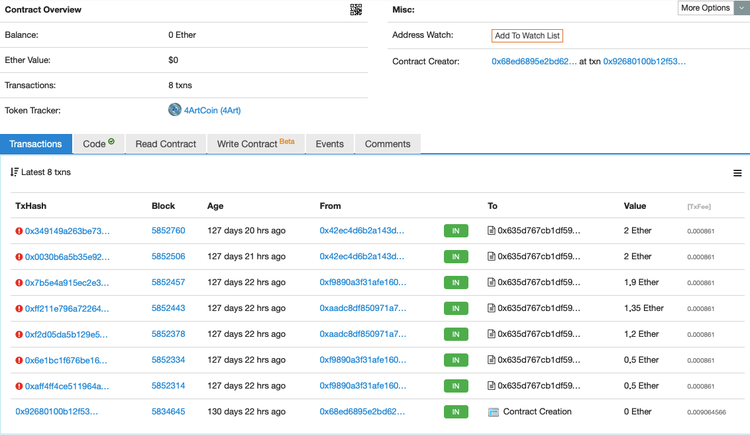
Task: Click contract file icon in block 5852457 row
Action: [x=491, y=282]
